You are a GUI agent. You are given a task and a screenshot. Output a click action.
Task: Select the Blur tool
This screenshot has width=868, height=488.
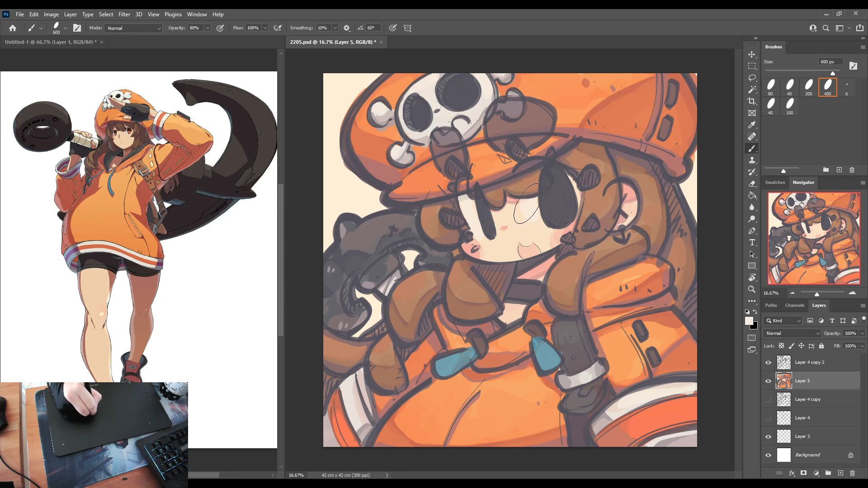pyautogui.click(x=752, y=207)
